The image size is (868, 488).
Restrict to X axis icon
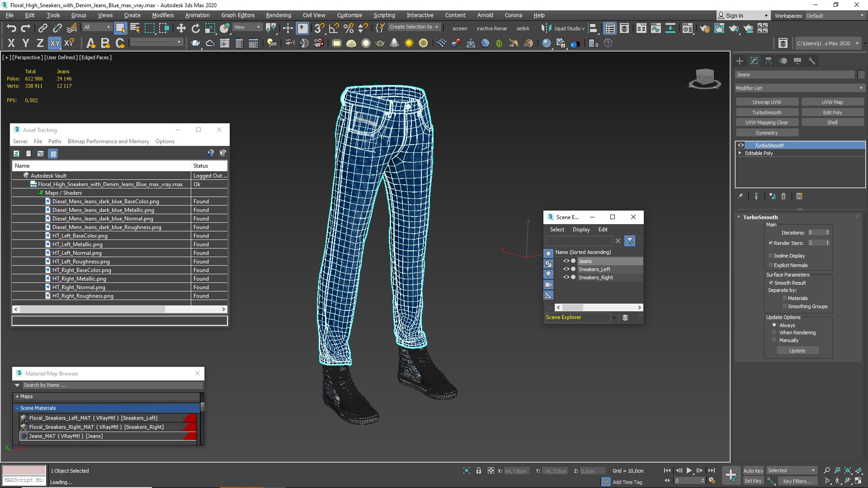pyautogui.click(x=11, y=43)
